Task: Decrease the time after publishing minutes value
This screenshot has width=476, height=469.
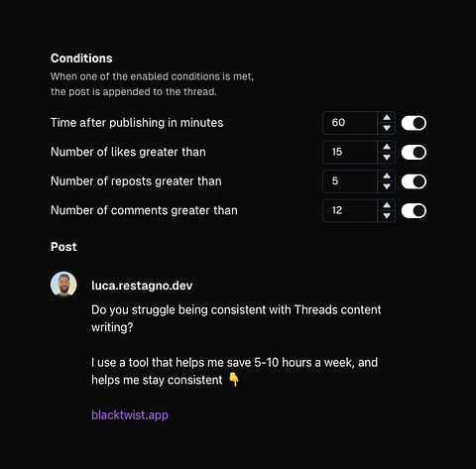Action: (x=387, y=128)
